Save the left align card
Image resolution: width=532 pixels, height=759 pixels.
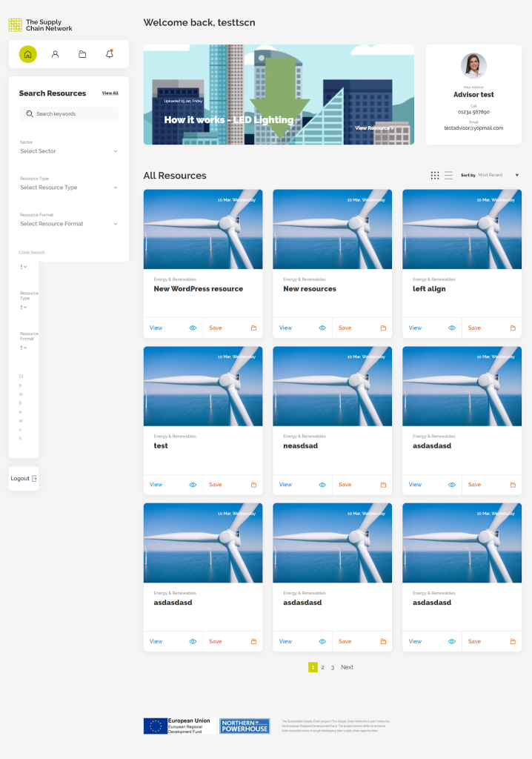pos(492,328)
